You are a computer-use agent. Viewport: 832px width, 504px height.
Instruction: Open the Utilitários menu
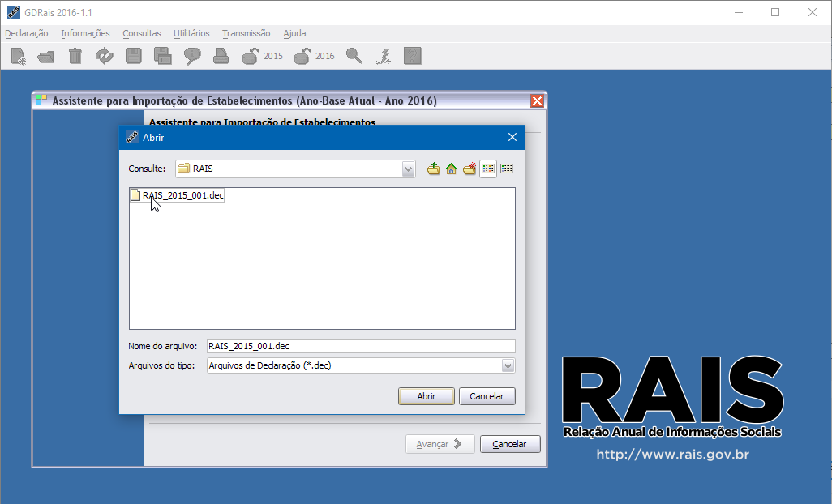191,33
